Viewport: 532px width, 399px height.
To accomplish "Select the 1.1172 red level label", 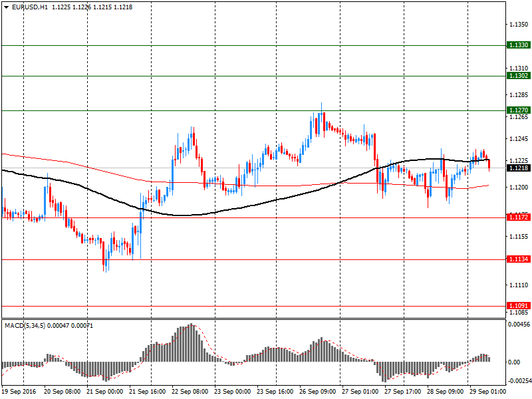I will [518, 217].
